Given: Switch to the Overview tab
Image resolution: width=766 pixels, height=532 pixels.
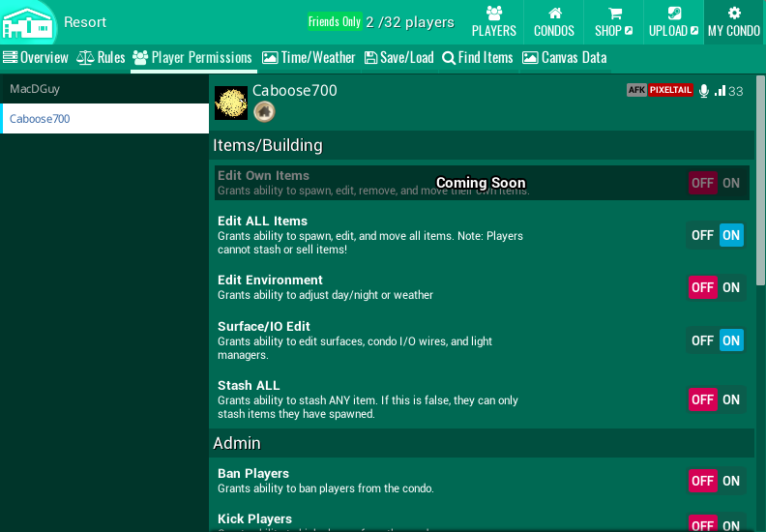Looking at the screenshot, I should point(36,58).
